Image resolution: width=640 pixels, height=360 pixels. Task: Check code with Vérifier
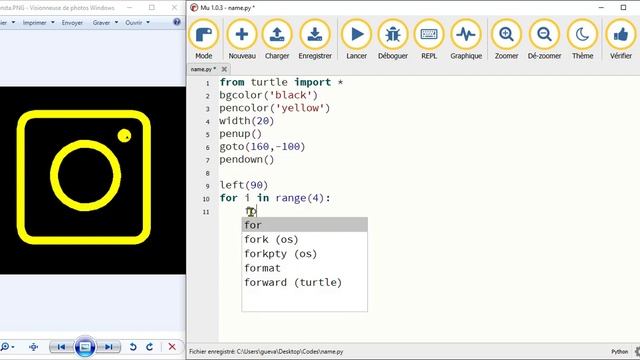point(620,40)
